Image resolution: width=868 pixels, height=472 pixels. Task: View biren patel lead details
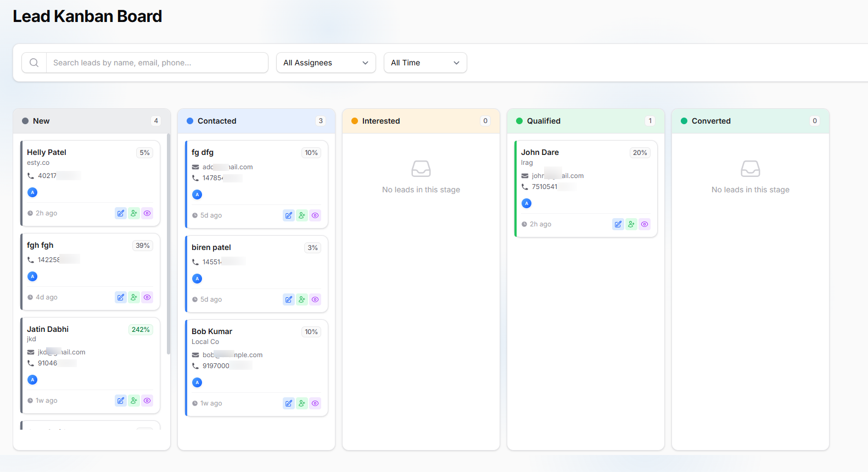tap(315, 299)
